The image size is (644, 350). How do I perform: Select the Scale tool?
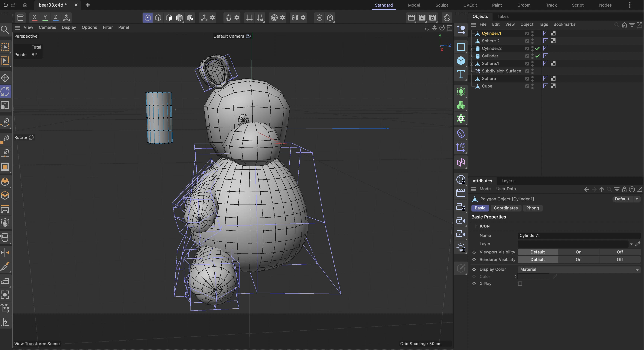coord(5,105)
